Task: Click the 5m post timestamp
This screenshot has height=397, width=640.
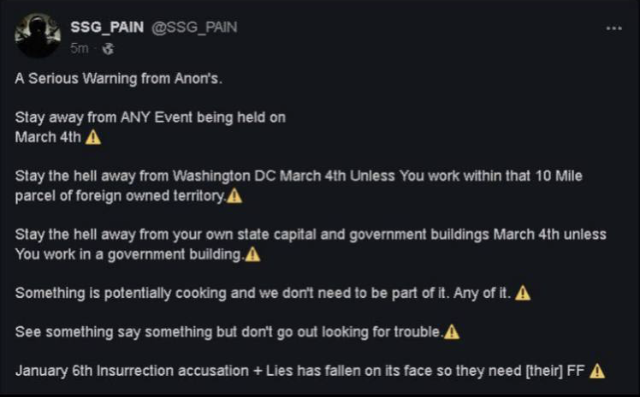Action: [x=79, y=49]
